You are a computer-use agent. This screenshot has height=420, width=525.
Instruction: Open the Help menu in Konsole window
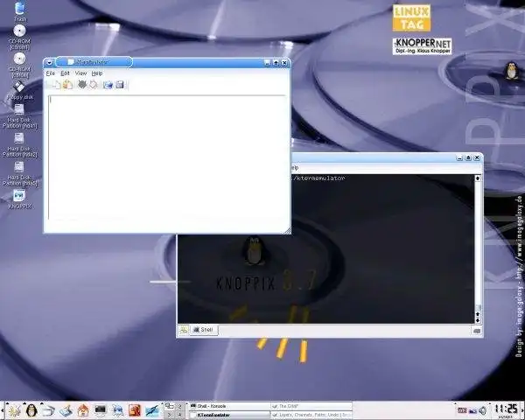click(x=295, y=167)
